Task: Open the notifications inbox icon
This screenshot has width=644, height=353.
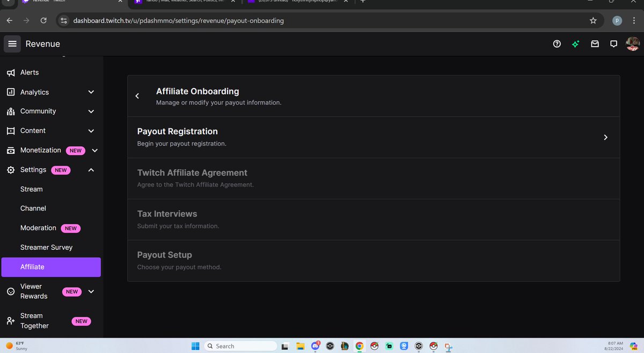Action: [595, 44]
